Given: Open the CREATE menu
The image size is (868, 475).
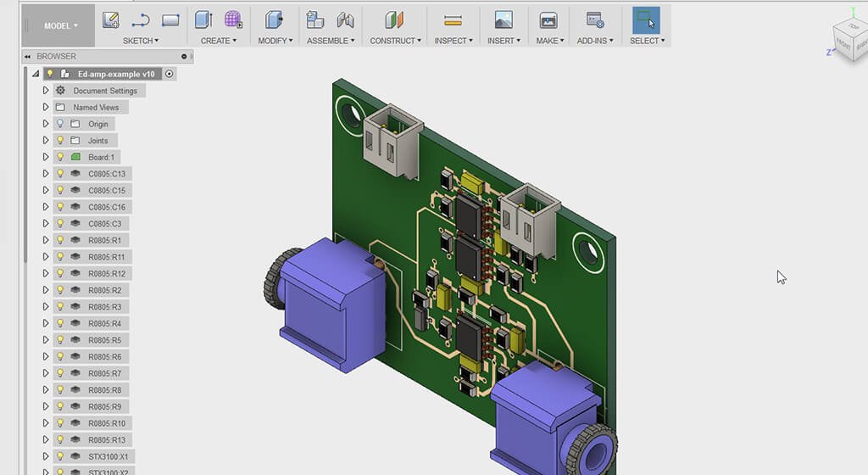Looking at the screenshot, I should coord(219,41).
